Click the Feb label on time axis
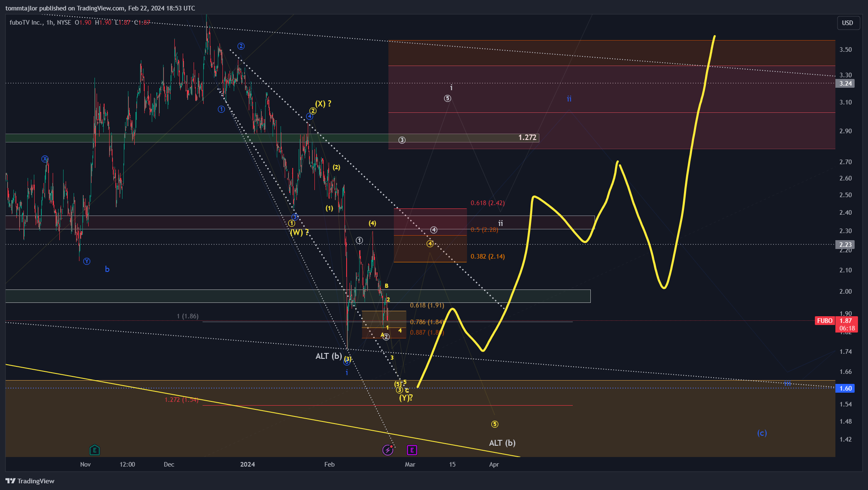Image resolution: width=868 pixels, height=490 pixels. (329, 465)
